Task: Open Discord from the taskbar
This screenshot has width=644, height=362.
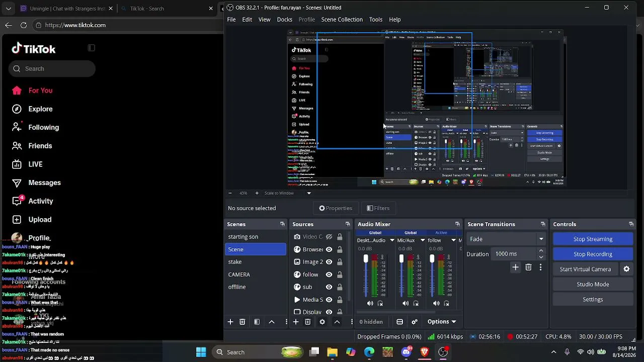Action: pos(406,352)
